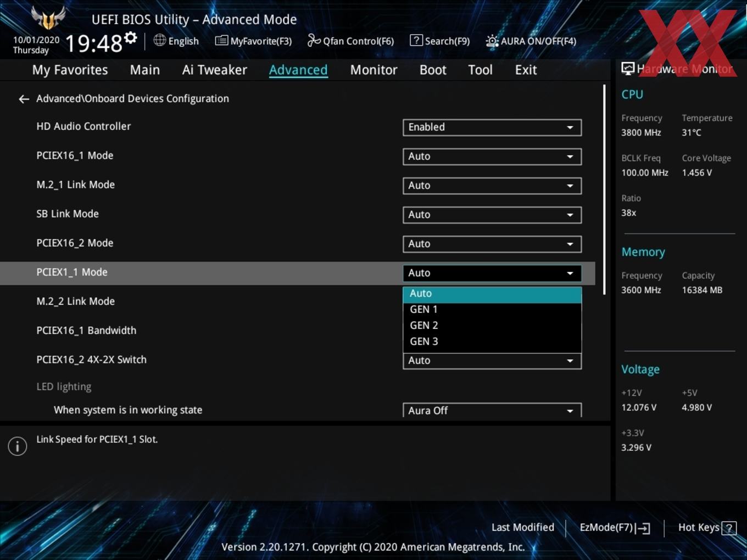The image size is (747, 560).
Task: Open MyFavorite(F3) list
Action: point(253,41)
